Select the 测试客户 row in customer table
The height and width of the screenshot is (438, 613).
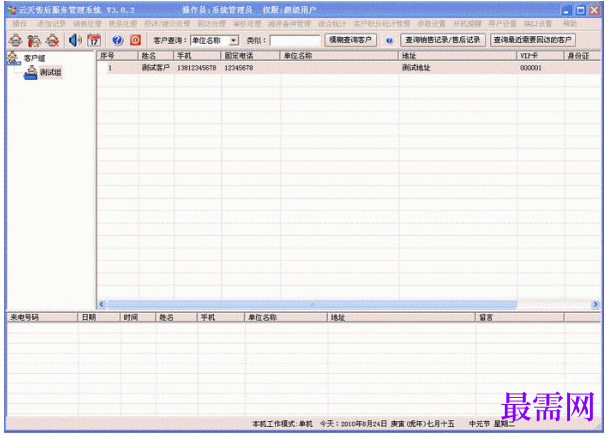click(349, 68)
